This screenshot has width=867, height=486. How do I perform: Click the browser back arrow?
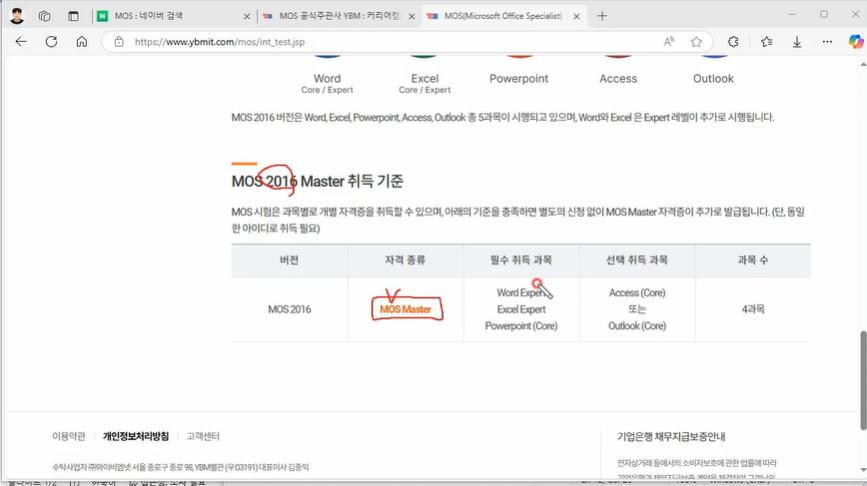click(21, 42)
